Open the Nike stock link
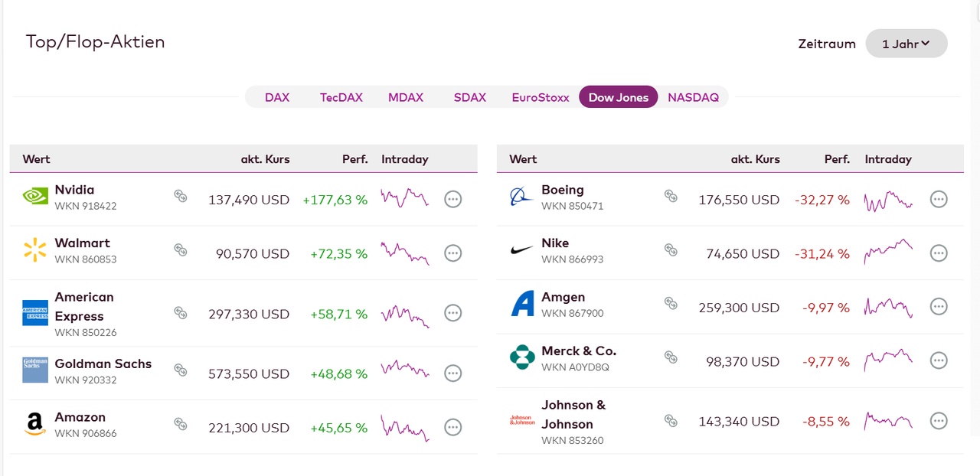 tap(555, 243)
